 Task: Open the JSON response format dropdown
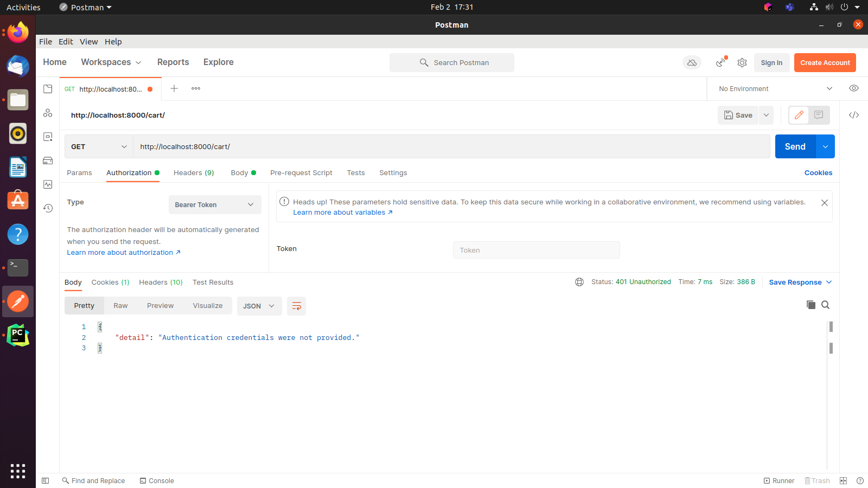point(259,306)
